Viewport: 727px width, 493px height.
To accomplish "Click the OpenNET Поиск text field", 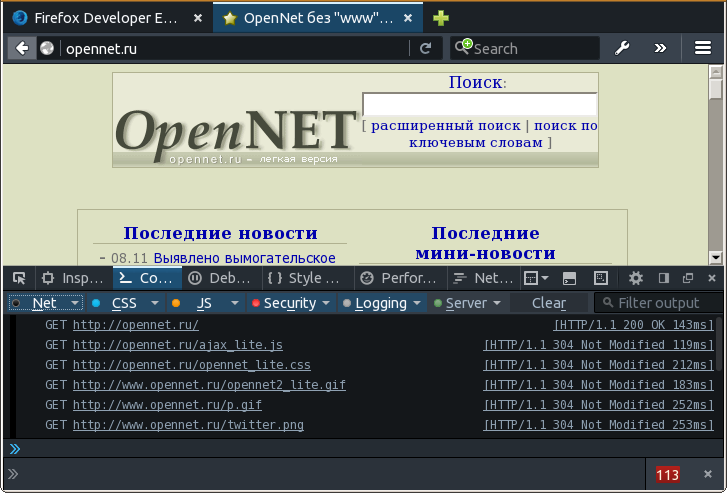I will coord(479,104).
